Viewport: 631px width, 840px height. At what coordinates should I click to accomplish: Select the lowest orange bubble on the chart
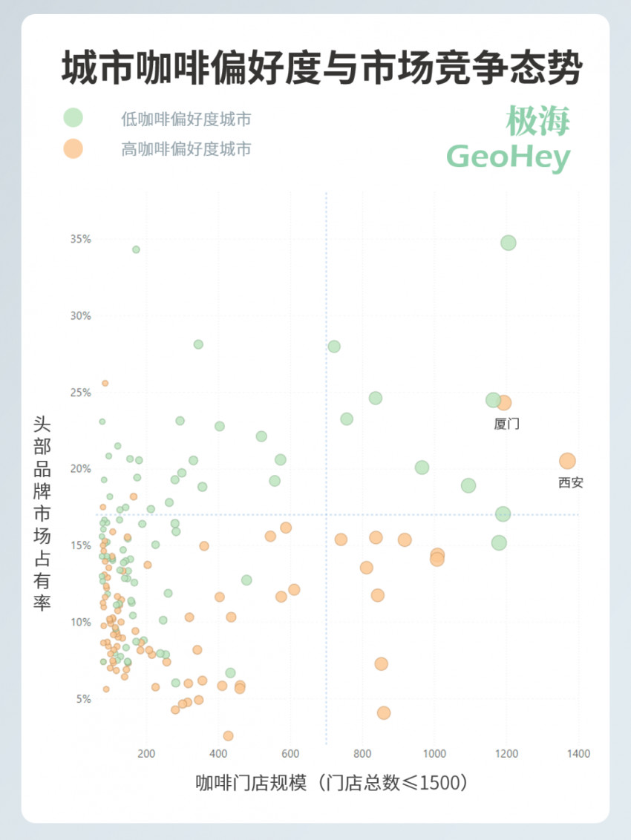(228, 736)
